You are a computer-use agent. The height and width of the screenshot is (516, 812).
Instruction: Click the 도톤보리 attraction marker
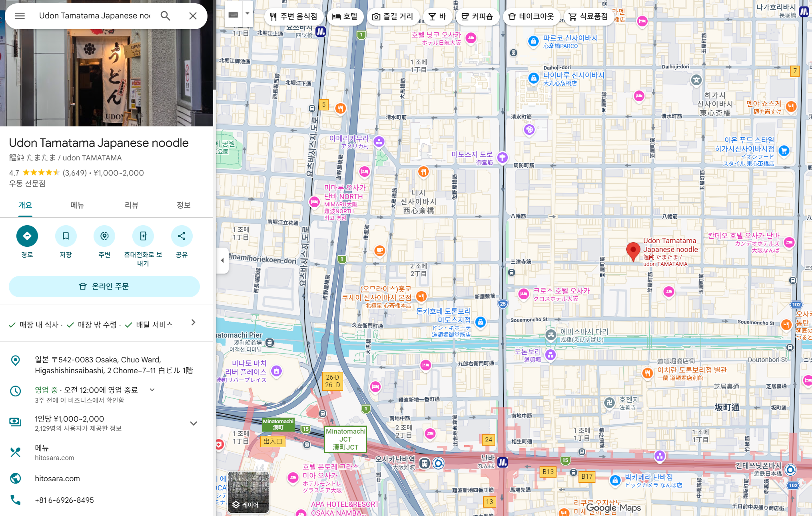coord(551,355)
